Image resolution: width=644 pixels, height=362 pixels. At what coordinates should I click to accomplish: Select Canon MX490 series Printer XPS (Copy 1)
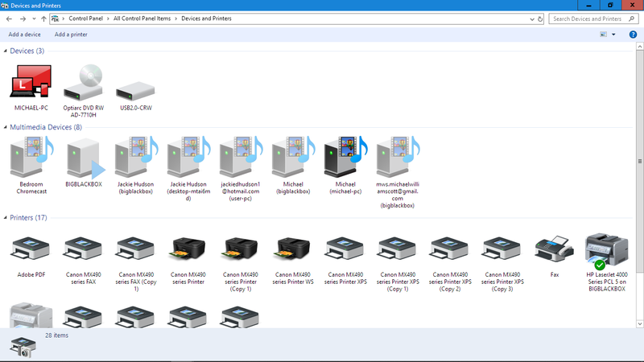point(397,248)
